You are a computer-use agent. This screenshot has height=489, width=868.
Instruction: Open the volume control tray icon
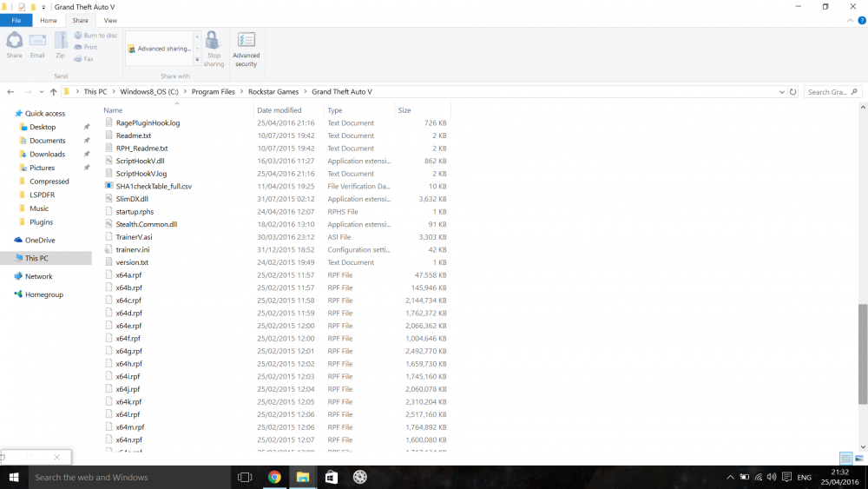click(772, 477)
